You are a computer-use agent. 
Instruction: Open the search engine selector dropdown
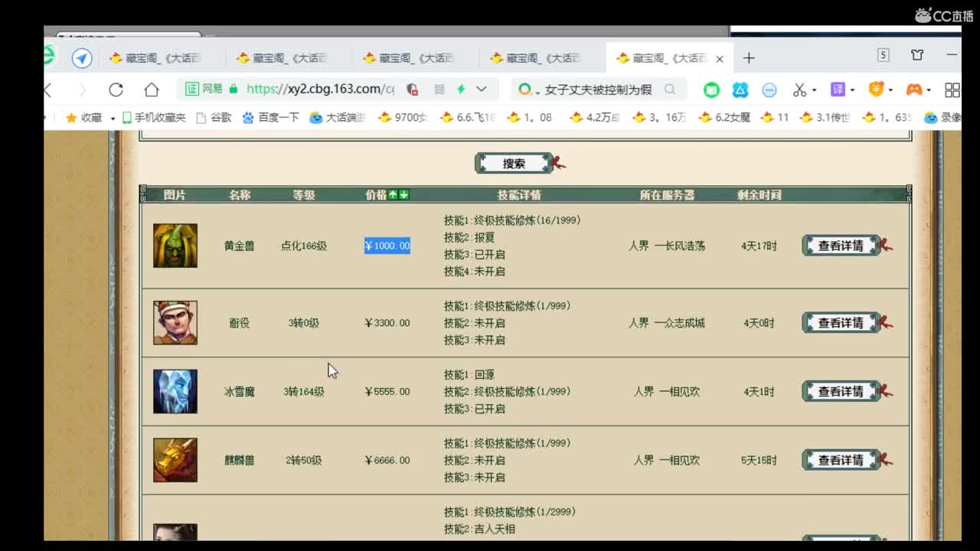coord(528,90)
